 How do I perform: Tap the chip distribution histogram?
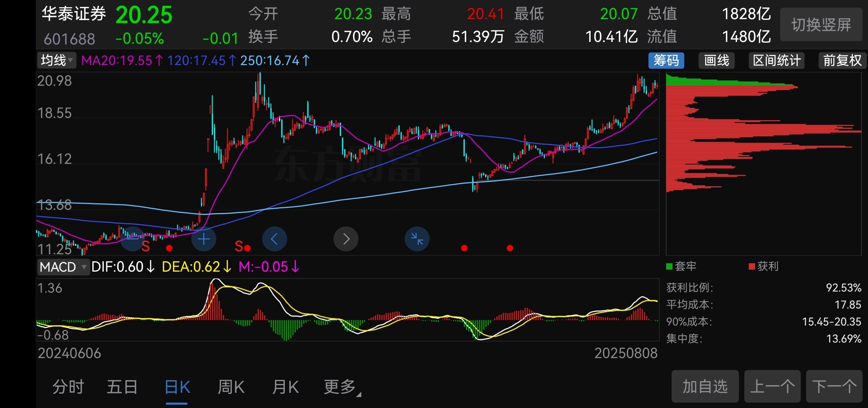click(x=763, y=164)
